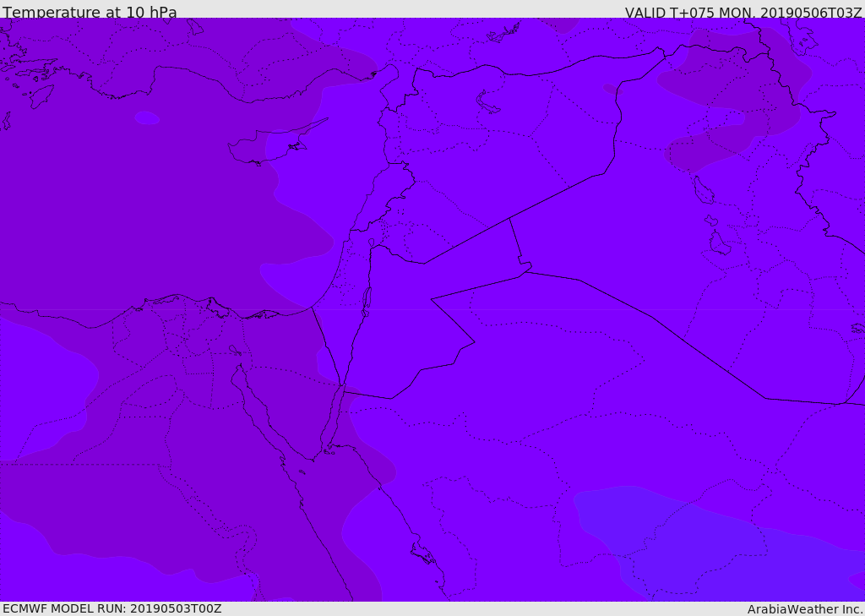Click the 'ArabiaWeather Inc.' credit text
This screenshot has height=616, width=865.
[x=805, y=609]
